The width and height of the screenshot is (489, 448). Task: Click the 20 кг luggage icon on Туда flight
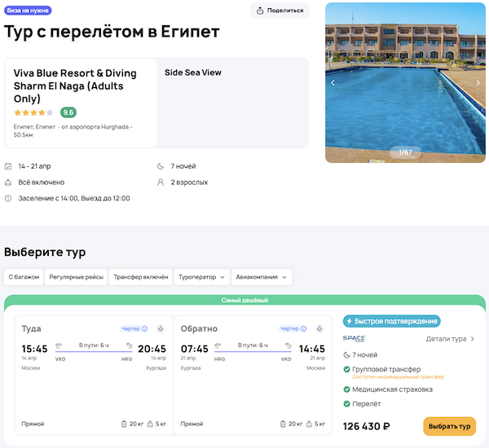click(121, 424)
